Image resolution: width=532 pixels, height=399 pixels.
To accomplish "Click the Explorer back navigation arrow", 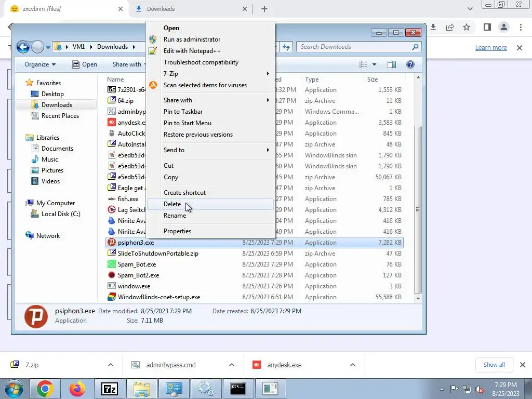I will tap(23, 47).
